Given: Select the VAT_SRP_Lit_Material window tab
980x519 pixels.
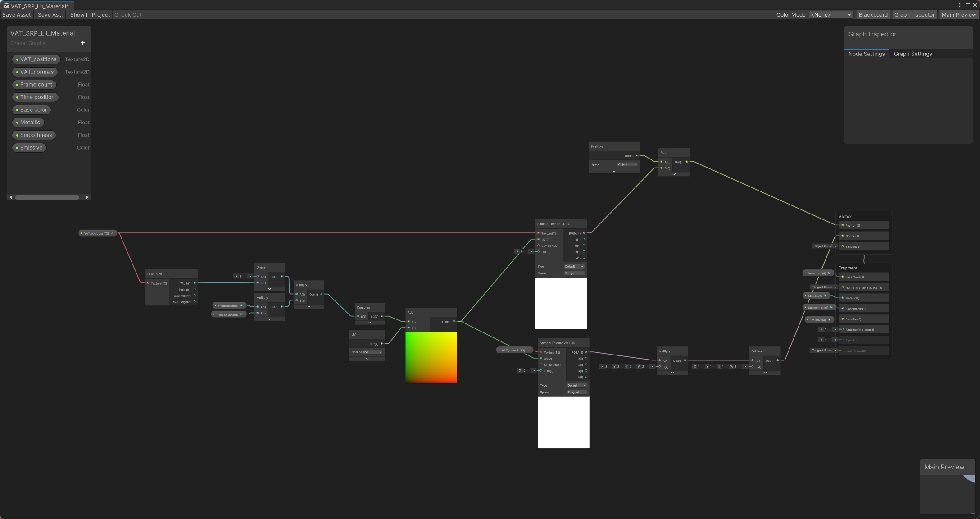Looking at the screenshot, I should 37,6.
